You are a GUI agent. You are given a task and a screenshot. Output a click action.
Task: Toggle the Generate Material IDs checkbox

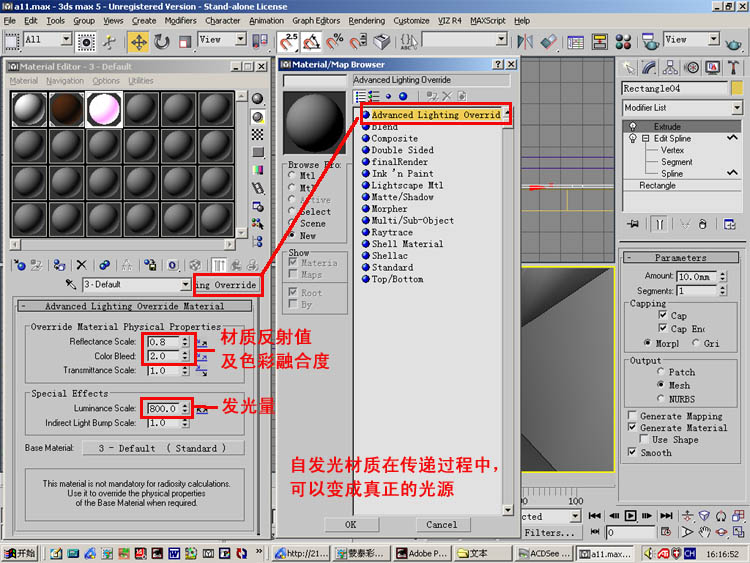coord(632,427)
